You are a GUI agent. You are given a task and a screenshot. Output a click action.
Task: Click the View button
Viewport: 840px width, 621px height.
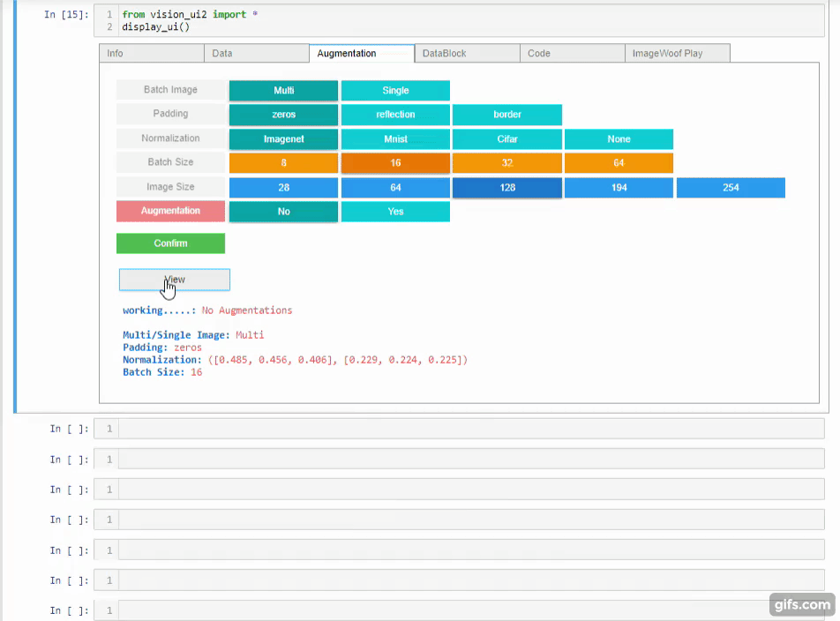(x=175, y=280)
